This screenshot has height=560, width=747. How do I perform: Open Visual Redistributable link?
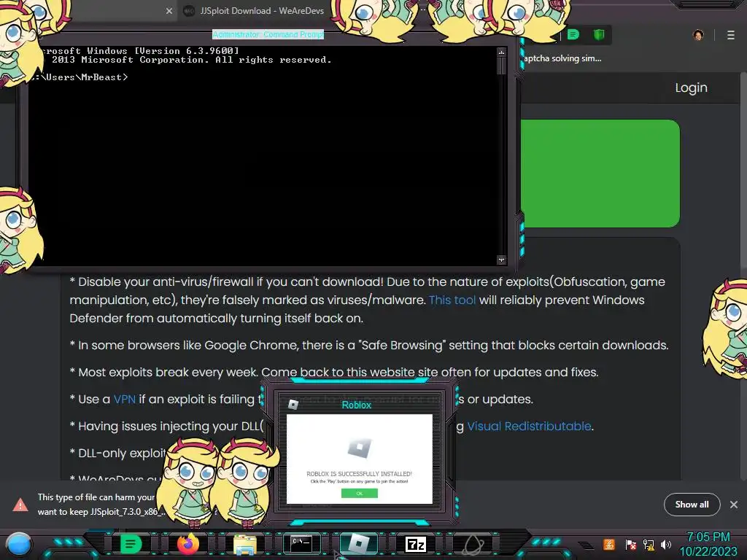click(530, 426)
